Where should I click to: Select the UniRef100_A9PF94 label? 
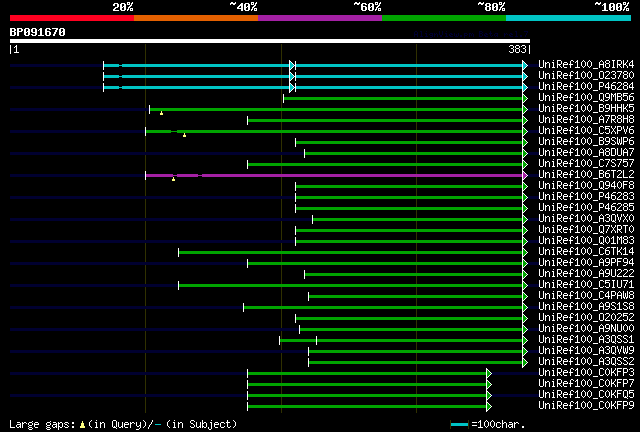click(586, 263)
